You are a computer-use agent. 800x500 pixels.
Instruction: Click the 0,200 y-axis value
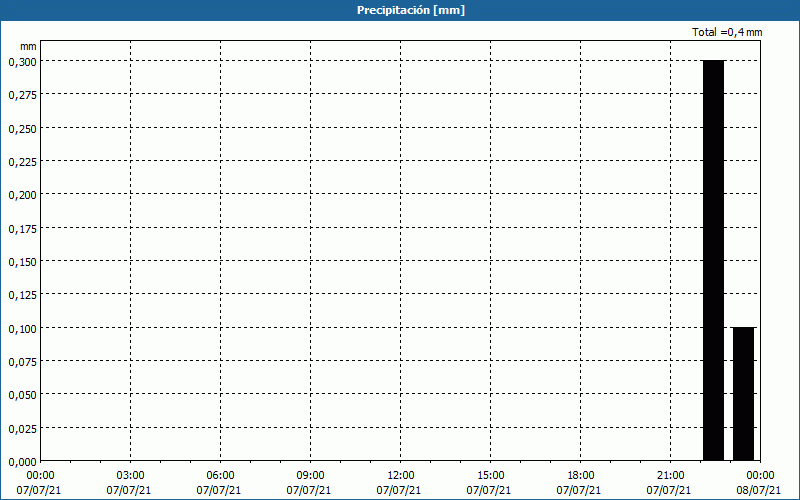pyautogui.click(x=22, y=195)
